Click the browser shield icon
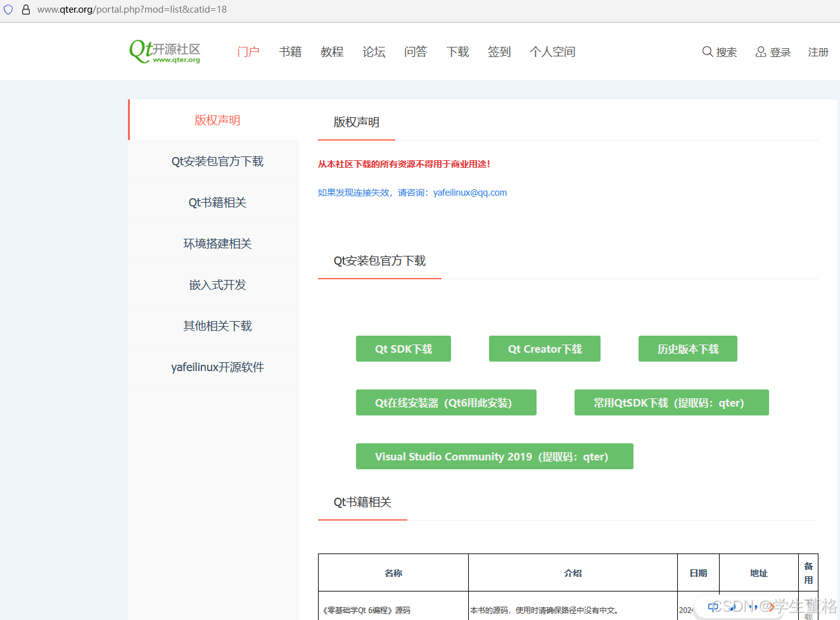This screenshot has width=840, height=620. [8, 9]
